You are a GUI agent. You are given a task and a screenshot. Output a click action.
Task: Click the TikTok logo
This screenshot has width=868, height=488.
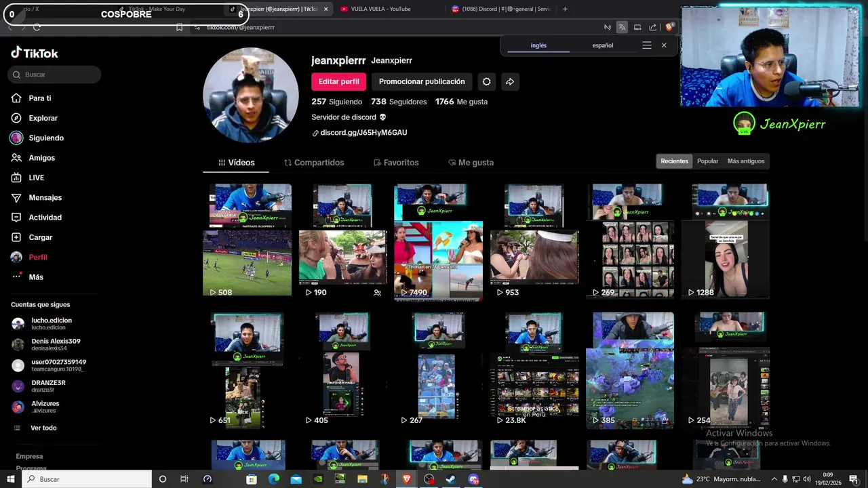(35, 53)
